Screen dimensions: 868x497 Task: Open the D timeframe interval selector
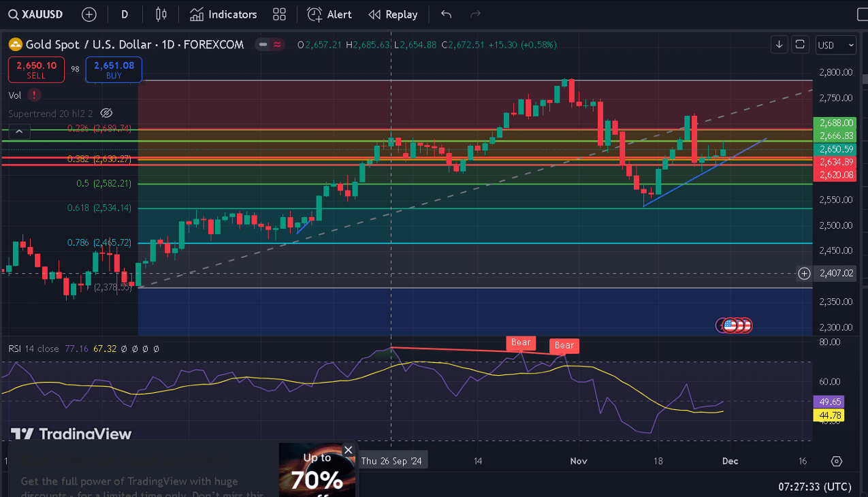pyautogui.click(x=125, y=14)
